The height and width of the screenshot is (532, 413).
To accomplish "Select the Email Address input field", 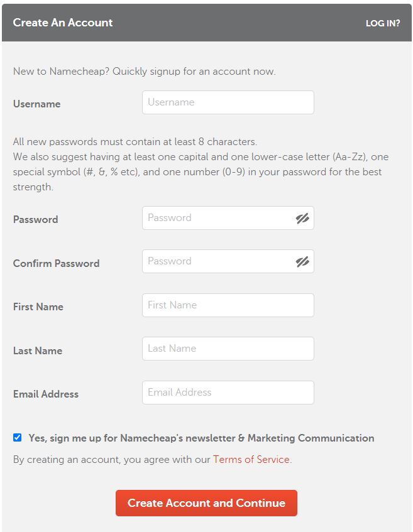I will (x=228, y=393).
